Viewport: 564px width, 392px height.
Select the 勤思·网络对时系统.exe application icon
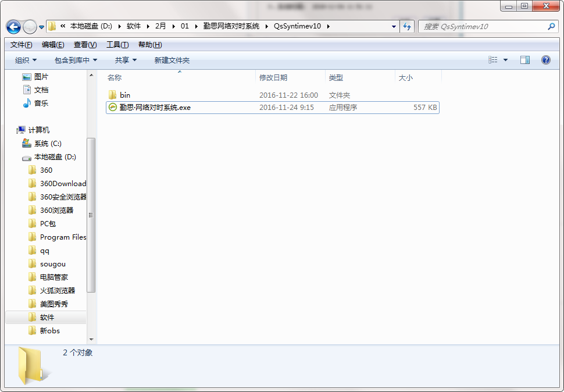pyautogui.click(x=113, y=107)
